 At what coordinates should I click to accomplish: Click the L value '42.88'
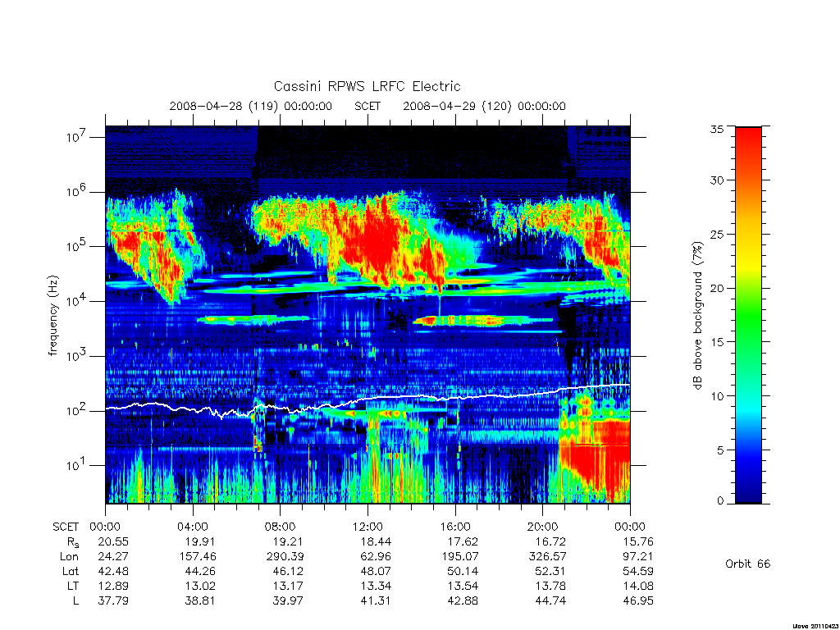(x=463, y=600)
